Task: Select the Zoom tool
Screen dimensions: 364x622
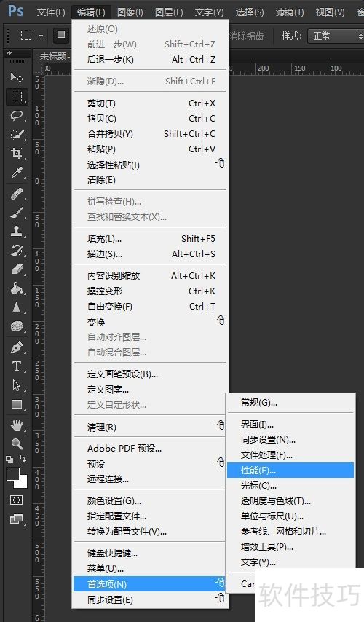Action: pyautogui.click(x=16, y=444)
